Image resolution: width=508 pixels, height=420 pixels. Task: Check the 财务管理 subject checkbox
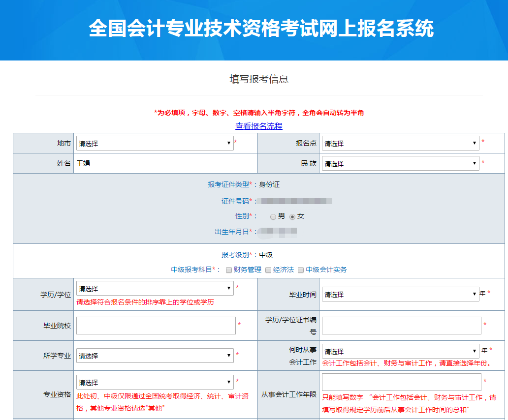229,270
